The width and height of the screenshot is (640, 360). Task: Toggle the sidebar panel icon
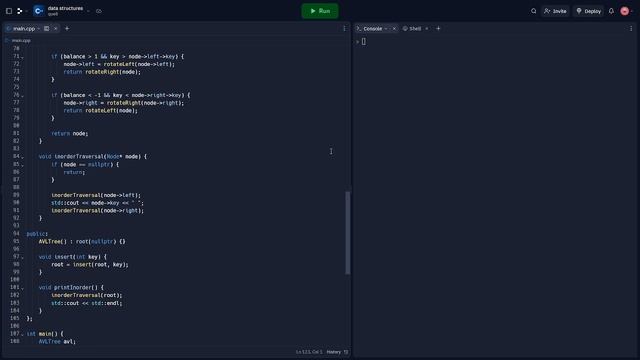tap(9, 11)
